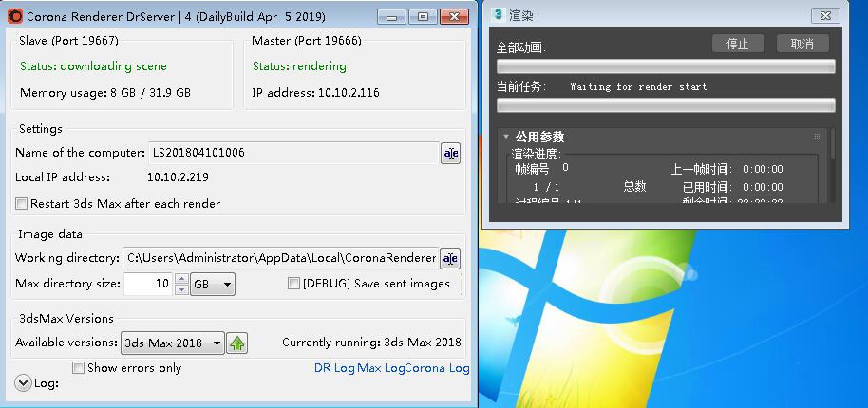Tick the Show errors only checkbox
The image size is (868, 408).
coord(78,367)
